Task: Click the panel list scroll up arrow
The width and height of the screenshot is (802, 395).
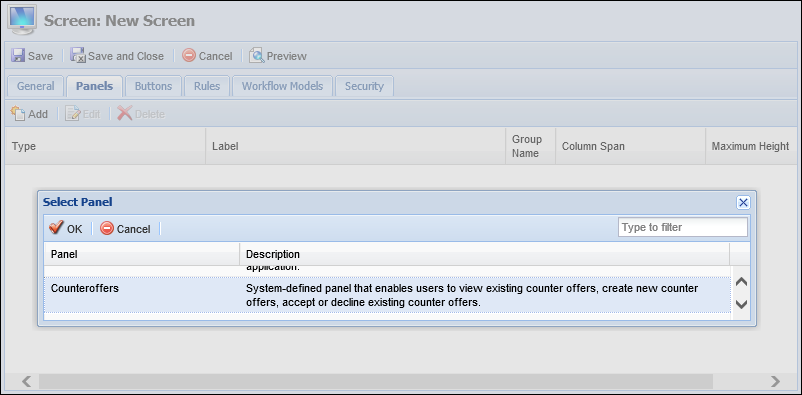Action: pyautogui.click(x=741, y=282)
